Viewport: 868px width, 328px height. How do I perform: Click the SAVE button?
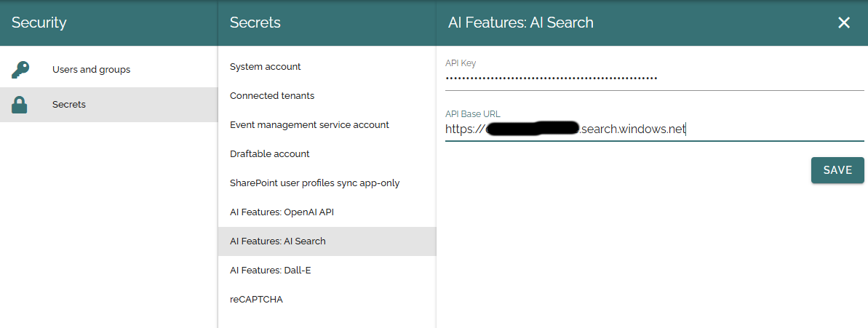tap(837, 170)
